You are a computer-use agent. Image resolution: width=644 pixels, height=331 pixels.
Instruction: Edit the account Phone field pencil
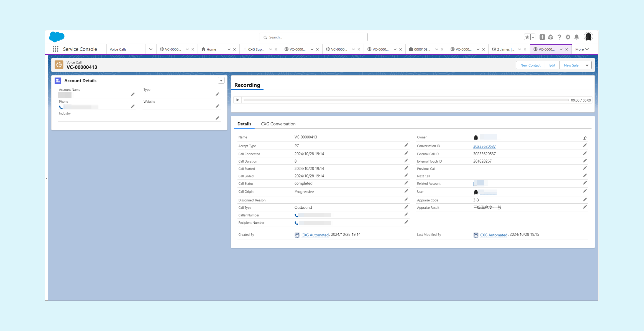tap(133, 106)
